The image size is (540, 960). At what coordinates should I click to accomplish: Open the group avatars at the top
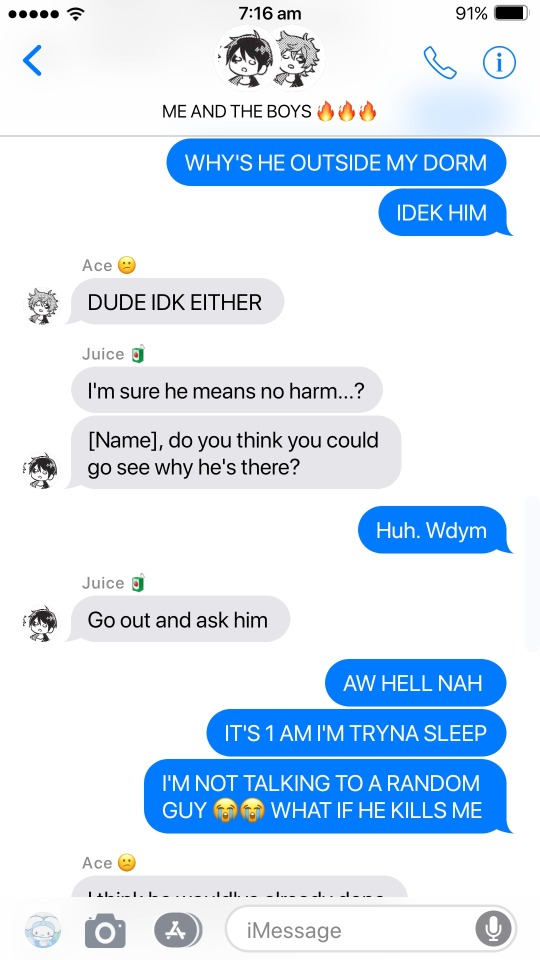tap(270, 59)
